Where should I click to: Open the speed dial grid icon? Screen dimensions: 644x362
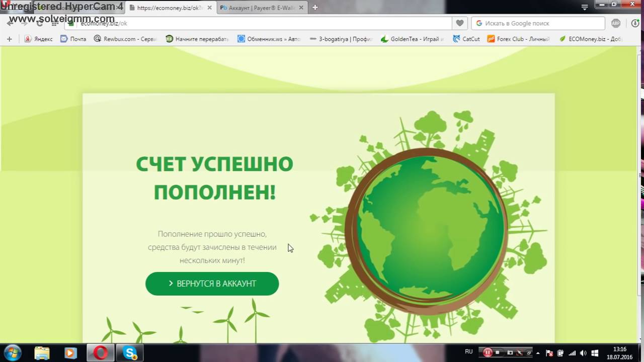click(x=55, y=23)
